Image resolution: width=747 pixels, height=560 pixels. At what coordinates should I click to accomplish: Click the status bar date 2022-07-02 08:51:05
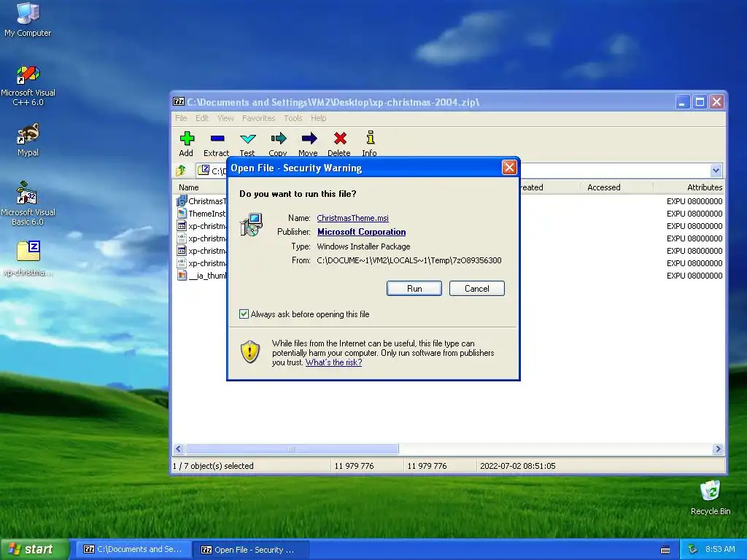point(517,466)
